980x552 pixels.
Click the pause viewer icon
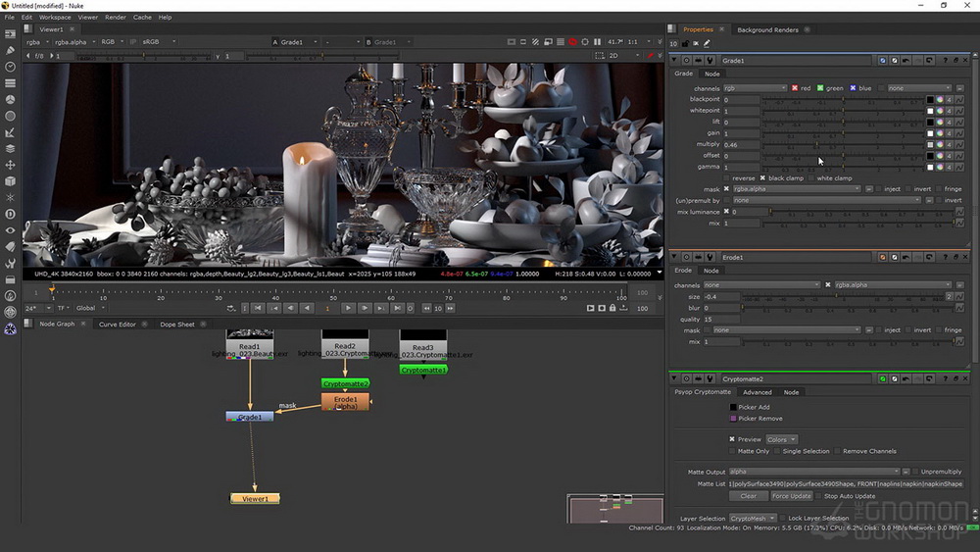597,42
